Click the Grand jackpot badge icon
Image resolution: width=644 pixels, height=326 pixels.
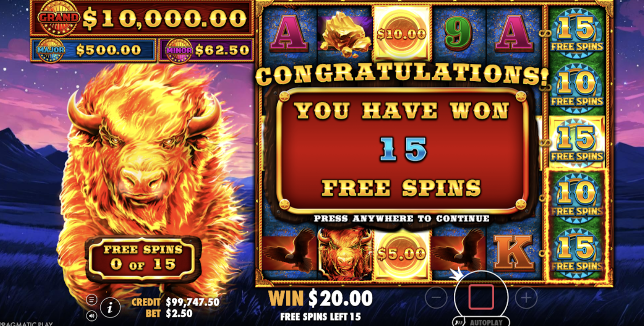[58, 18]
